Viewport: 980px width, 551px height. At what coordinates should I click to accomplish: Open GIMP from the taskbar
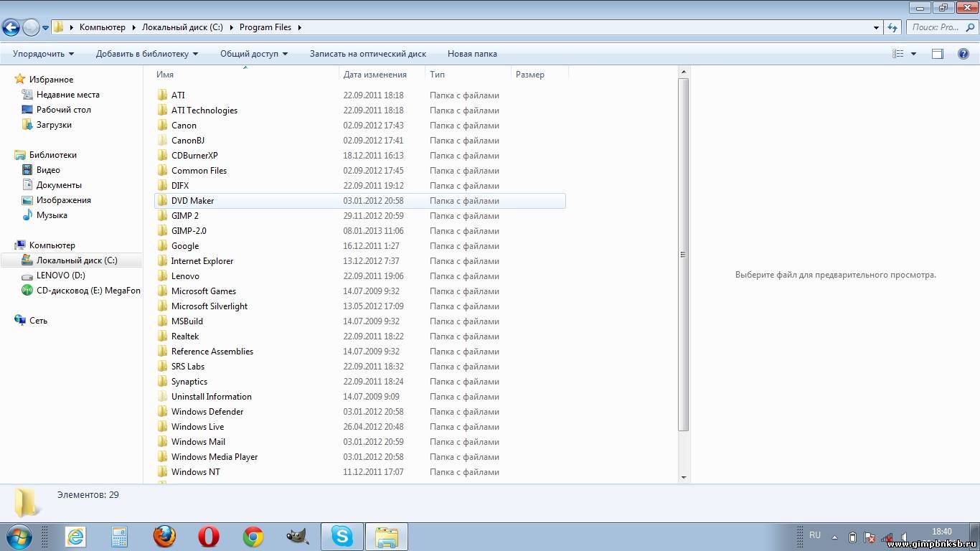click(297, 537)
